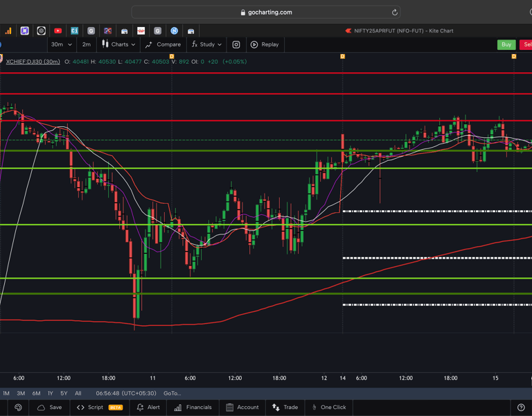The image size is (532, 416).
Task: Switch to NIFTY25APRFUT Kite Chart tab
Action: (x=399, y=31)
